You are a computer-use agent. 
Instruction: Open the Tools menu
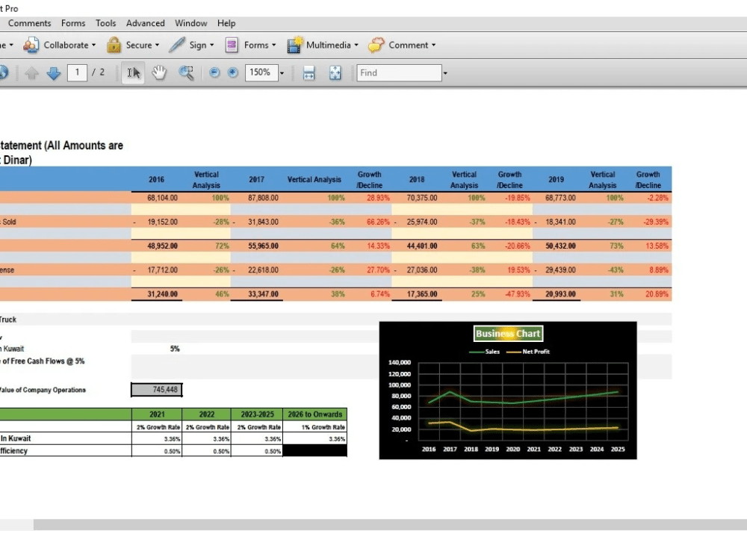pos(105,23)
